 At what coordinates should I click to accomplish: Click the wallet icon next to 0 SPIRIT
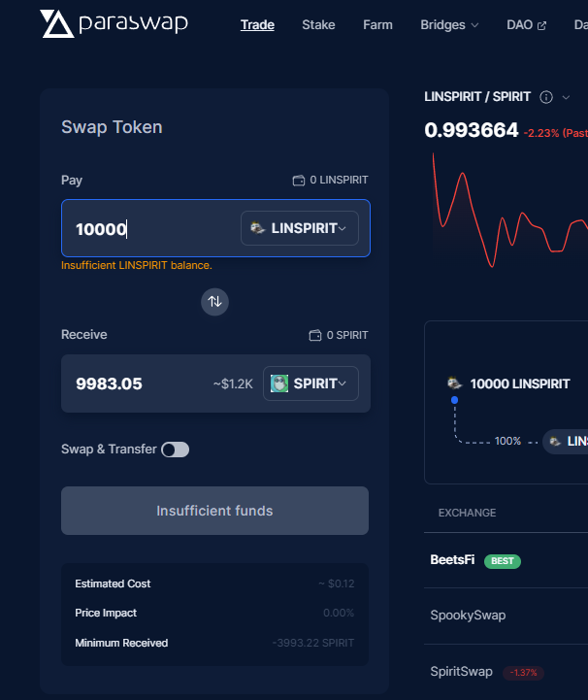point(315,335)
